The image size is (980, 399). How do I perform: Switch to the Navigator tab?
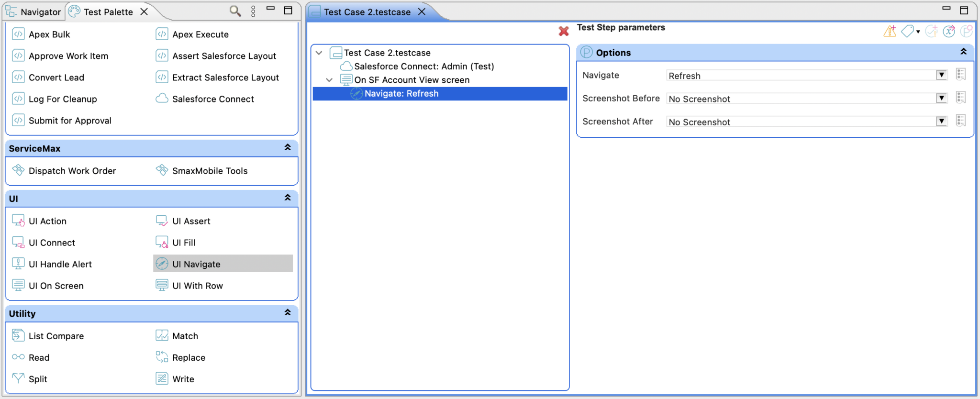coord(33,11)
